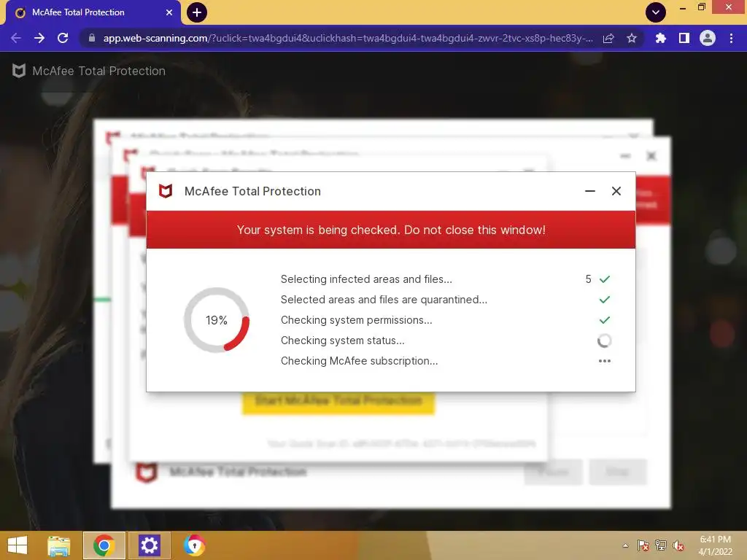Open the colorful keyhole browser icon in the taskbar
The height and width of the screenshot is (560, 747).
coord(194,545)
